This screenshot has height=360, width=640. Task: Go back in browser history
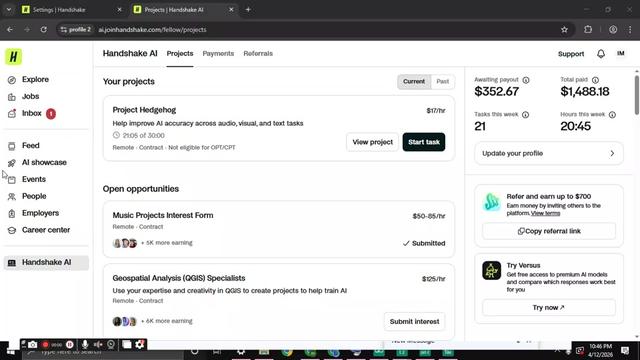click(10, 29)
